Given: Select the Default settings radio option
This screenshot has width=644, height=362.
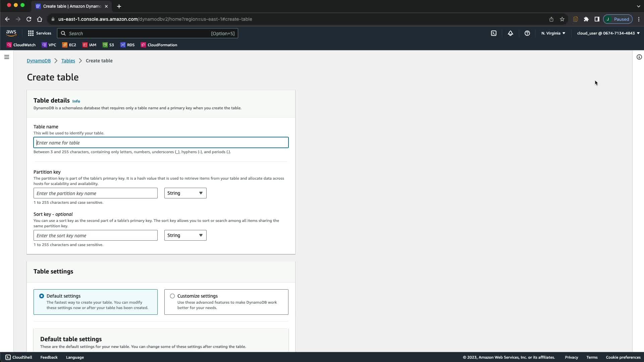Looking at the screenshot, I should [x=42, y=296].
